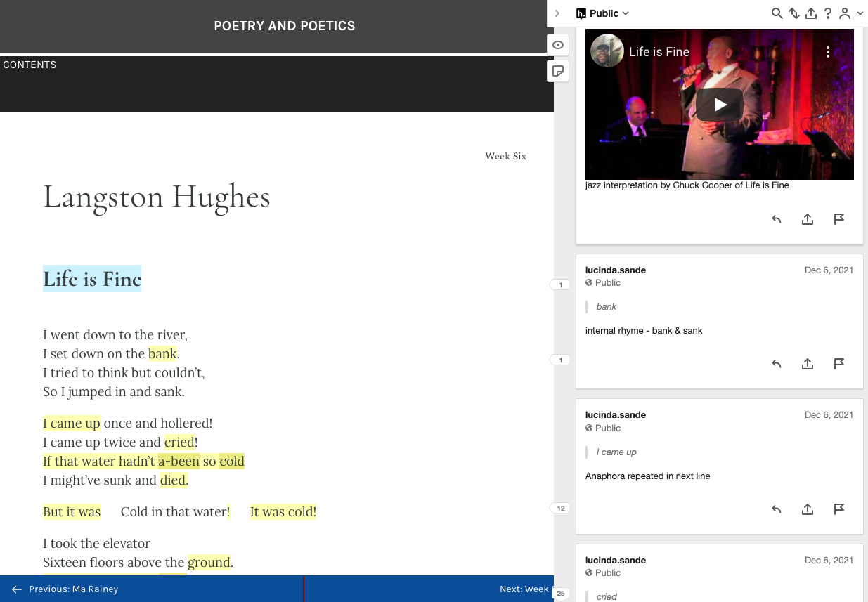
Task: Select the 'internal rhyme - bank & sank' comment
Action: pos(644,330)
